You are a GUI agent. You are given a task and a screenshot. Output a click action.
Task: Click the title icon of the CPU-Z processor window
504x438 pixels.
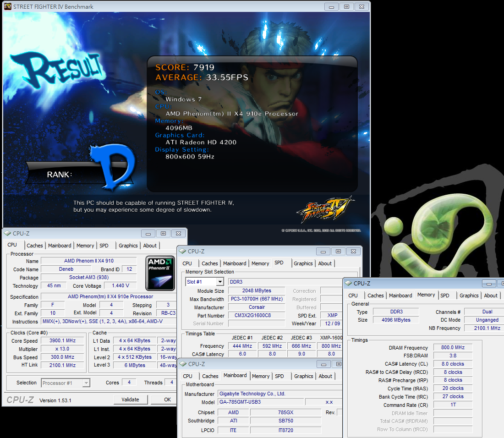pyautogui.click(x=7, y=234)
